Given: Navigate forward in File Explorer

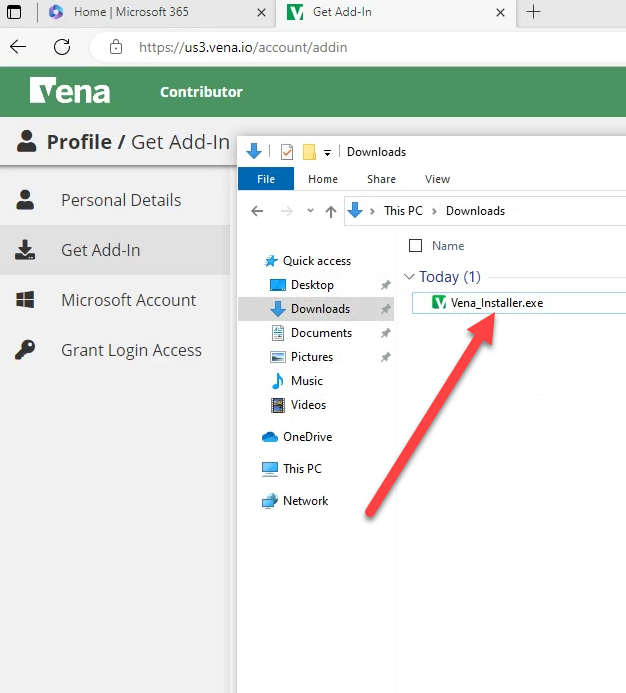Looking at the screenshot, I should tap(286, 211).
